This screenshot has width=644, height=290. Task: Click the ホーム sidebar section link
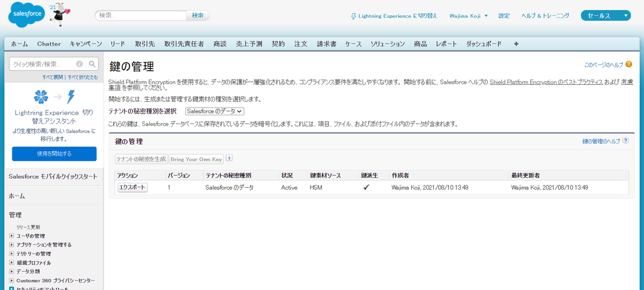click(17, 196)
